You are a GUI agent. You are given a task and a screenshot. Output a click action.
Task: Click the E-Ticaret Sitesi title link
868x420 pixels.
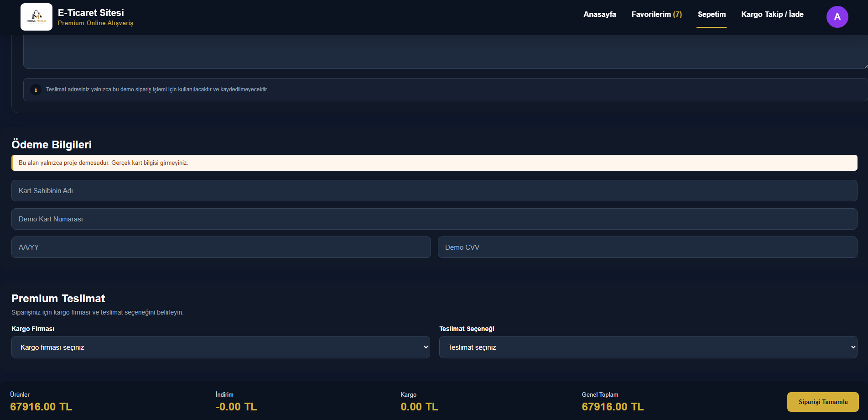(91, 13)
